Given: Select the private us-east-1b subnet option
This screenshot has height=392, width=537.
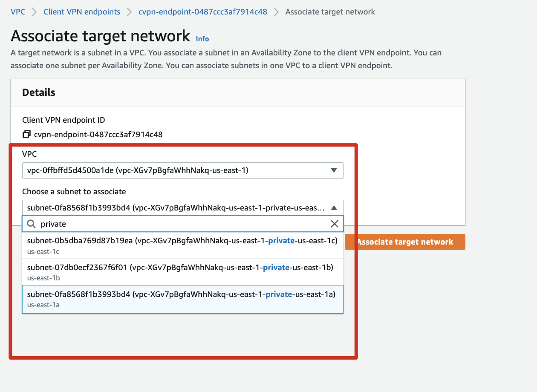Looking at the screenshot, I should click(183, 272).
